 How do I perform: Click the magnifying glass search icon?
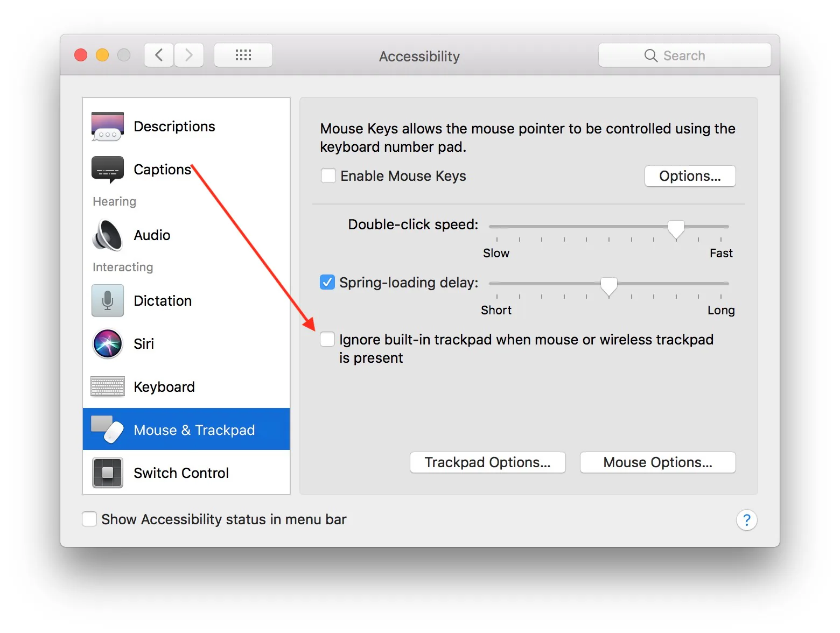[651, 55]
